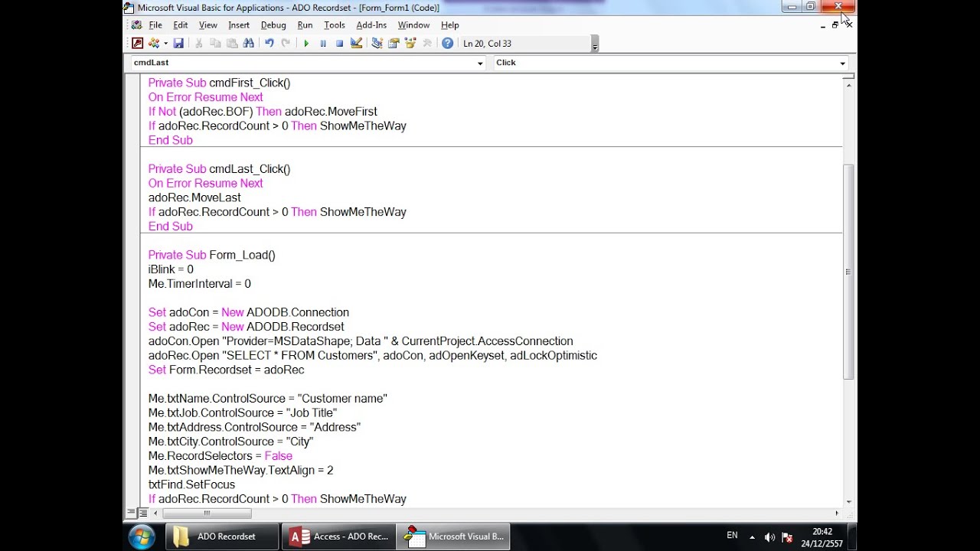The width and height of the screenshot is (980, 551).
Task: Click the Break pause icon
Action: 323,44
